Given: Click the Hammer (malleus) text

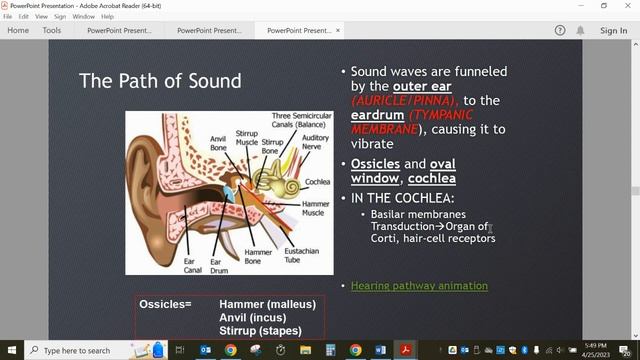Looking at the screenshot, I should (x=267, y=304).
